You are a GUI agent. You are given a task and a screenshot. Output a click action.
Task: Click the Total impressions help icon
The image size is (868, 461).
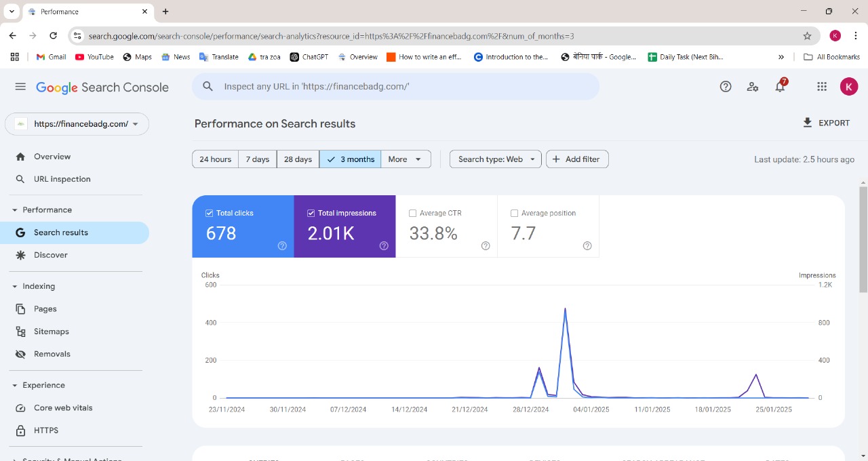click(x=384, y=246)
